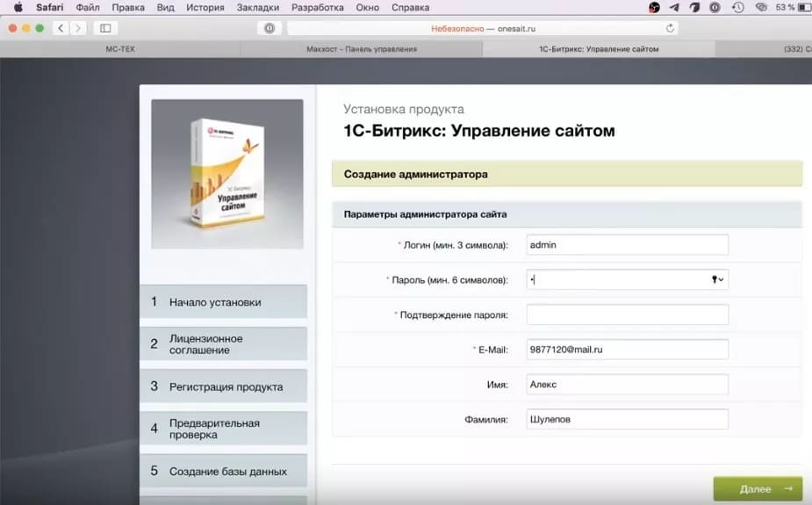Image resolution: width=812 pixels, height=505 pixels.
Task: Click the Логин field containing admin
Action: [x=627, y=245]
